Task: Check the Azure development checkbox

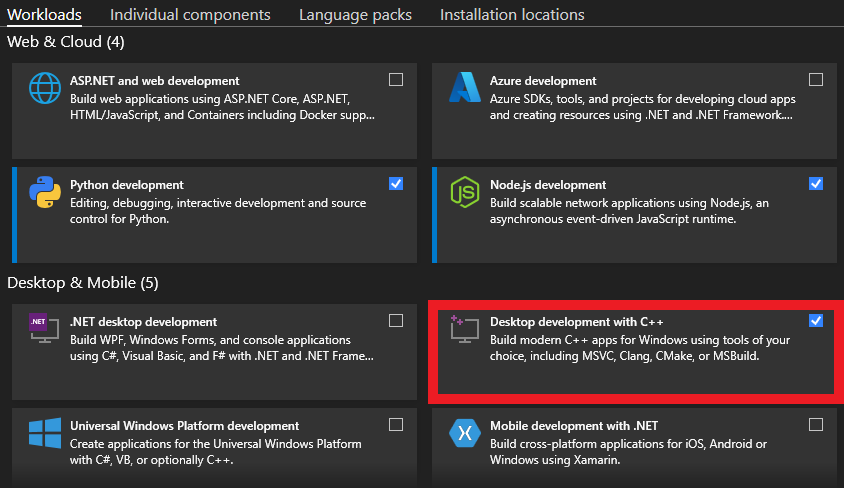Action: pos(815,80)
